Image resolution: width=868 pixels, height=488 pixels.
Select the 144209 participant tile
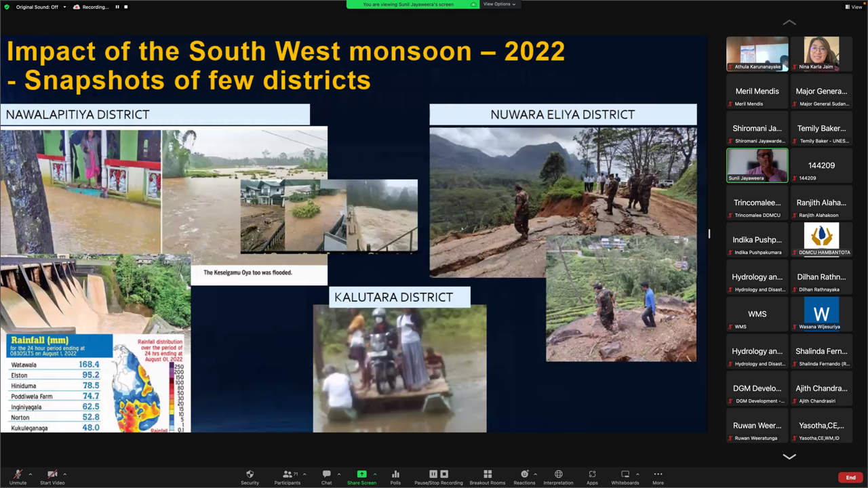822,165
